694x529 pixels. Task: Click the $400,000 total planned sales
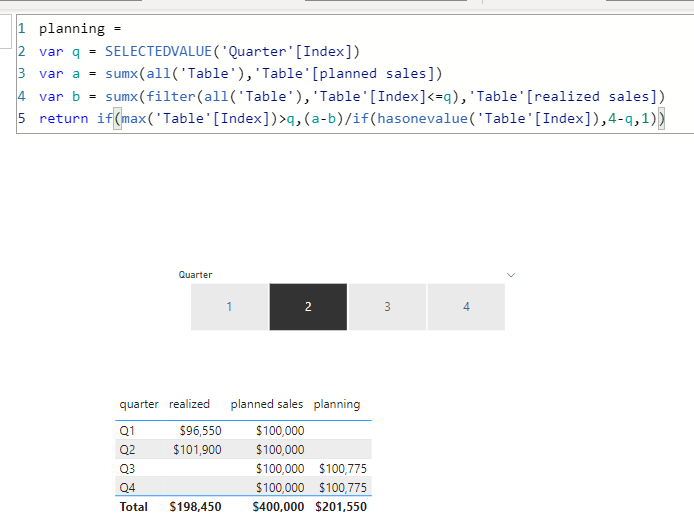(x=278, y=507)
